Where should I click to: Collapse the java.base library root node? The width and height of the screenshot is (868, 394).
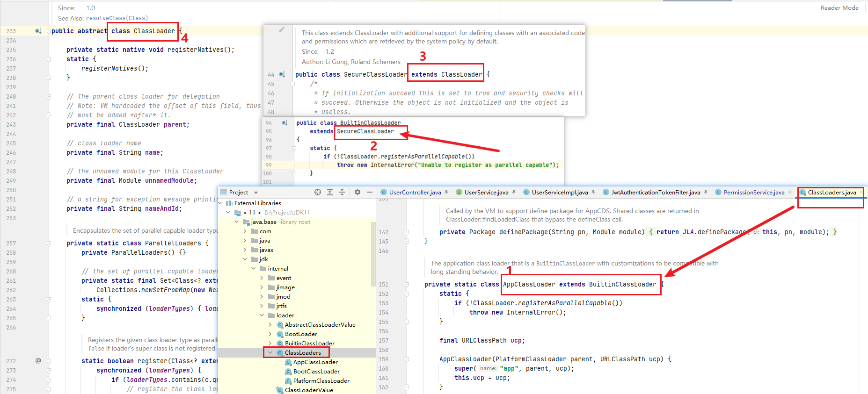click(x=237, y=222)
